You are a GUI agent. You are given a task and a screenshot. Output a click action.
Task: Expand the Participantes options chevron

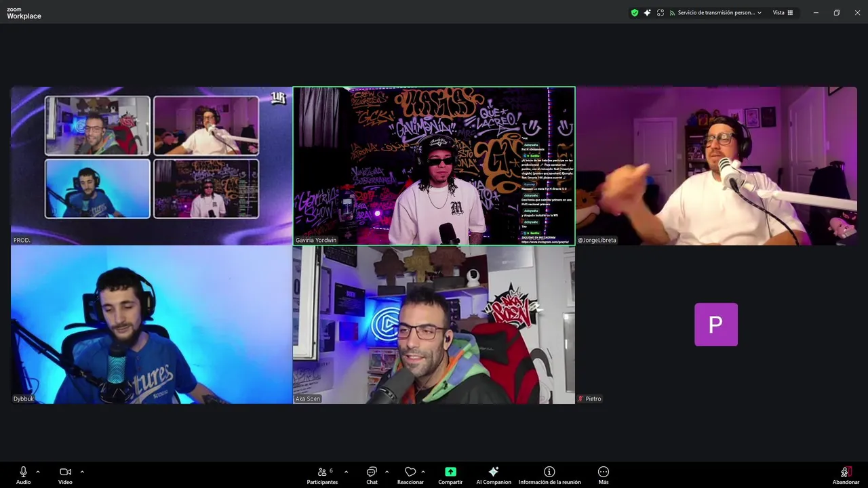[x=346, y=472]
